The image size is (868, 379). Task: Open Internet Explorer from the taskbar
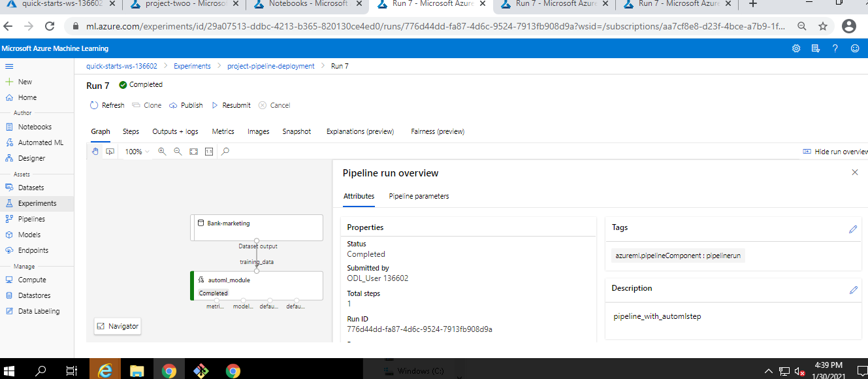pyautogui.click(x=104, y=371)
